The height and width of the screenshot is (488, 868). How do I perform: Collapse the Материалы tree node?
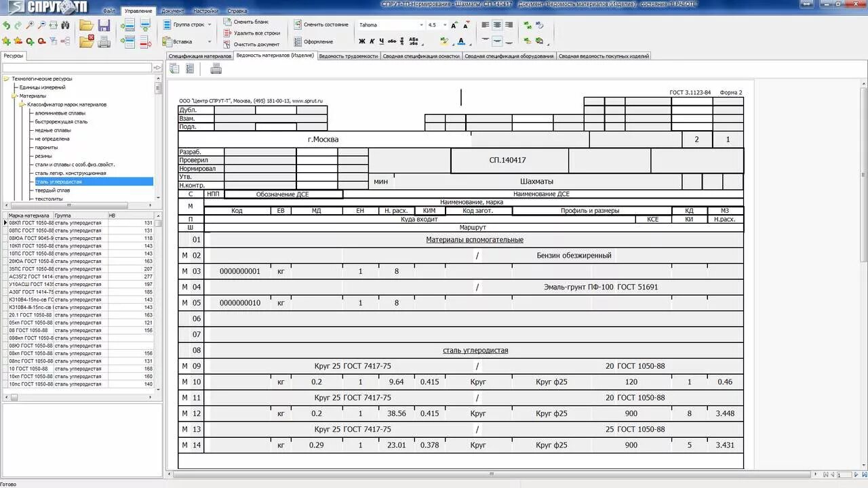click(x=14, y=96)
